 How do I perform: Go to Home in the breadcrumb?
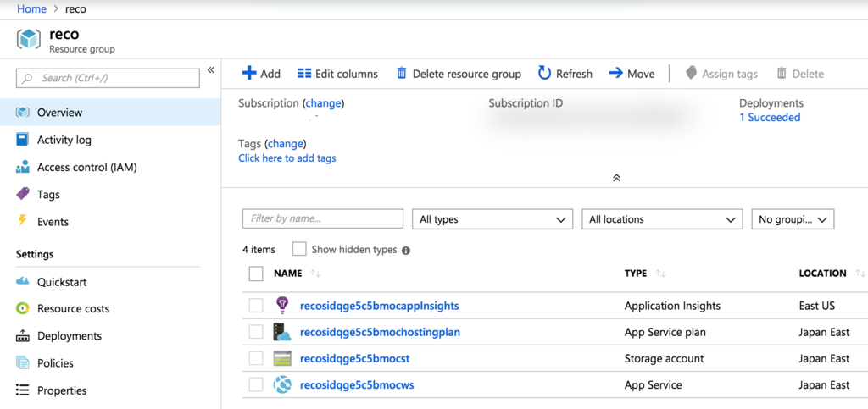[x=31, y=9]
